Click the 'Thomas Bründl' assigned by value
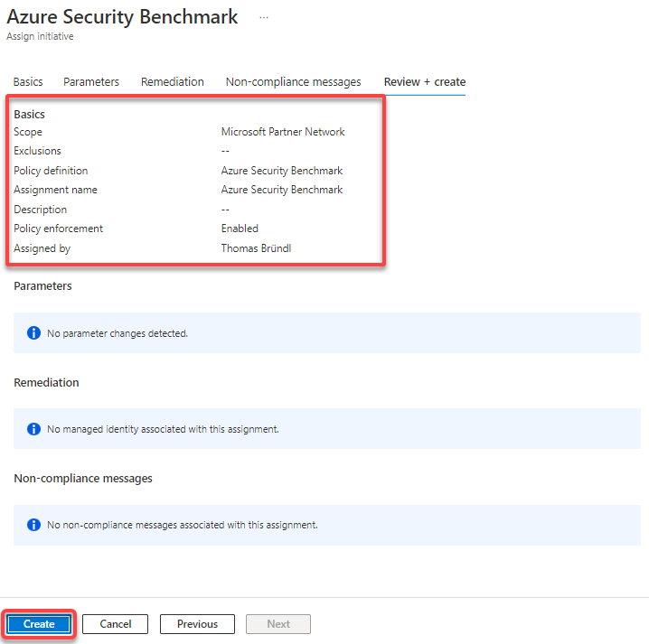Image resolution: width=649 pixels, height=644 pixels. (256, 248)
